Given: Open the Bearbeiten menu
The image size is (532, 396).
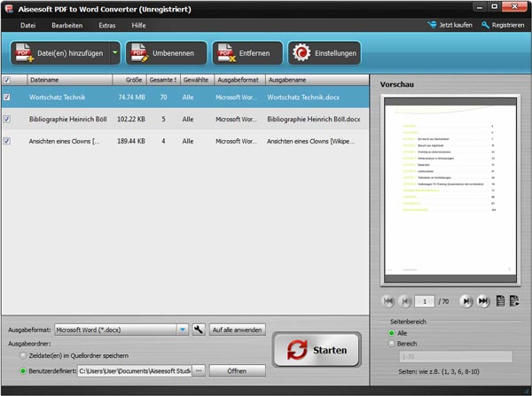Looking at the screenshot, I should [x=66, y=25].
